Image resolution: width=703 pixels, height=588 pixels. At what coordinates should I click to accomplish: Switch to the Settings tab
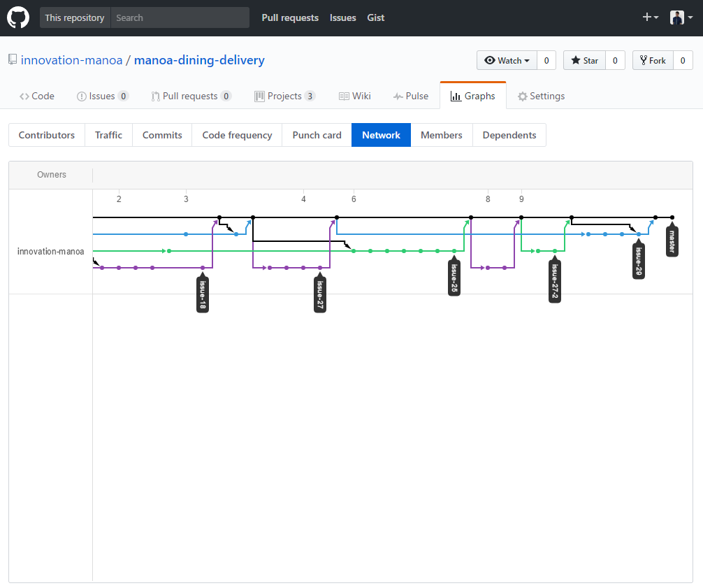tap(541, 96)
